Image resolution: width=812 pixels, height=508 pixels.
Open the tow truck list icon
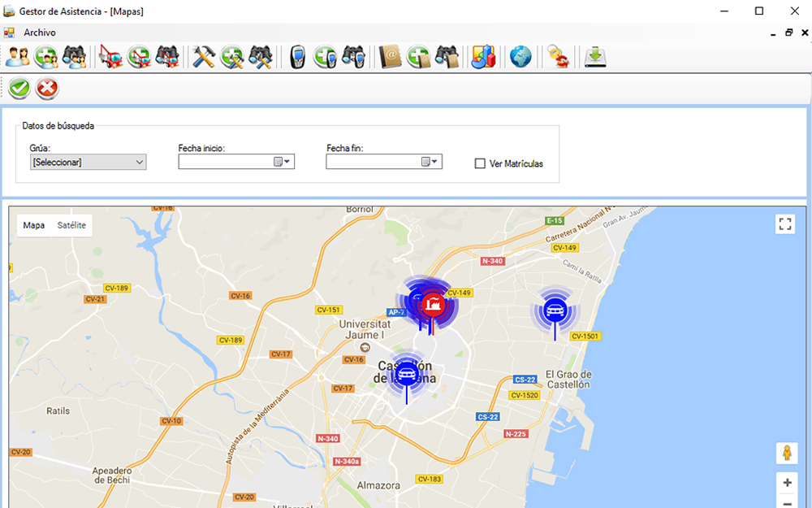110,57
